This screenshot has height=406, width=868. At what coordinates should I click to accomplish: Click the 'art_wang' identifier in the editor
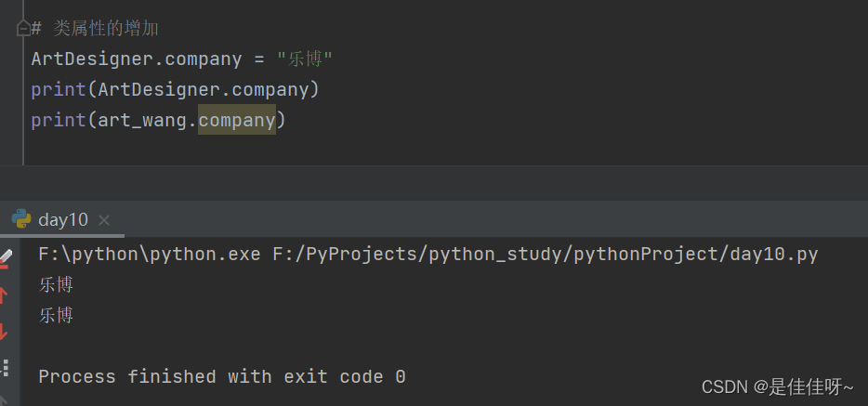coord(142,120)
